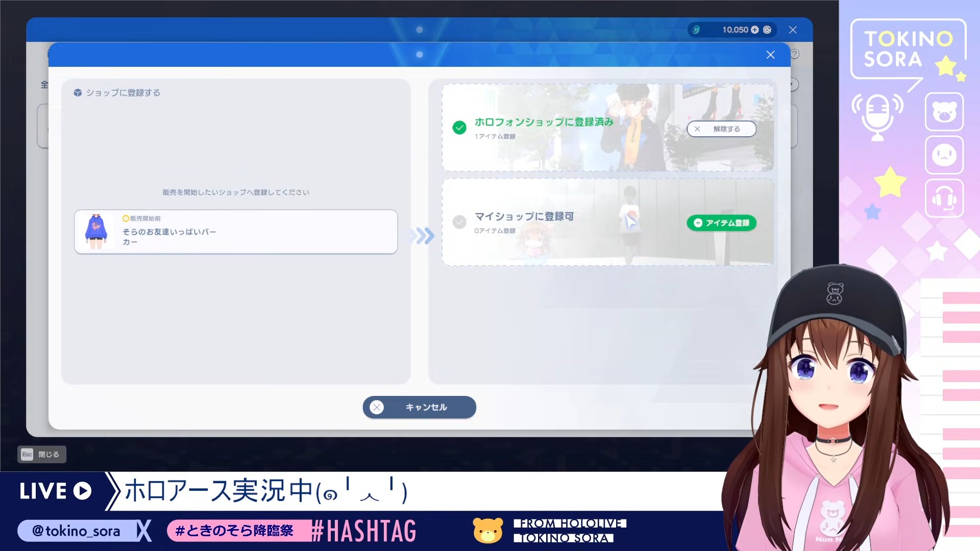Click the Esc 閉じる button
980x551 pixels.
pos(42,455)
